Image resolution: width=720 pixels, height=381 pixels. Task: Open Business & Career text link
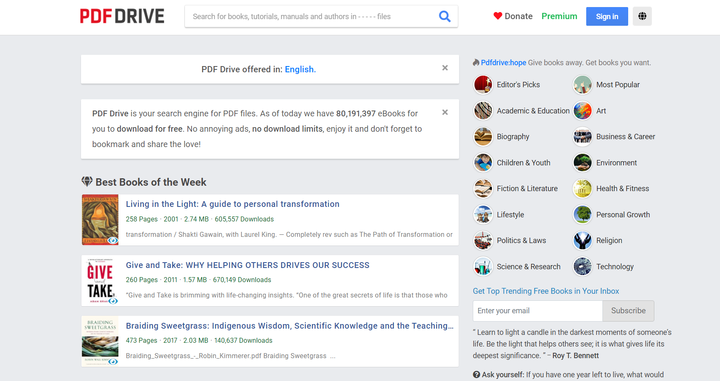[x=625, y=137]
